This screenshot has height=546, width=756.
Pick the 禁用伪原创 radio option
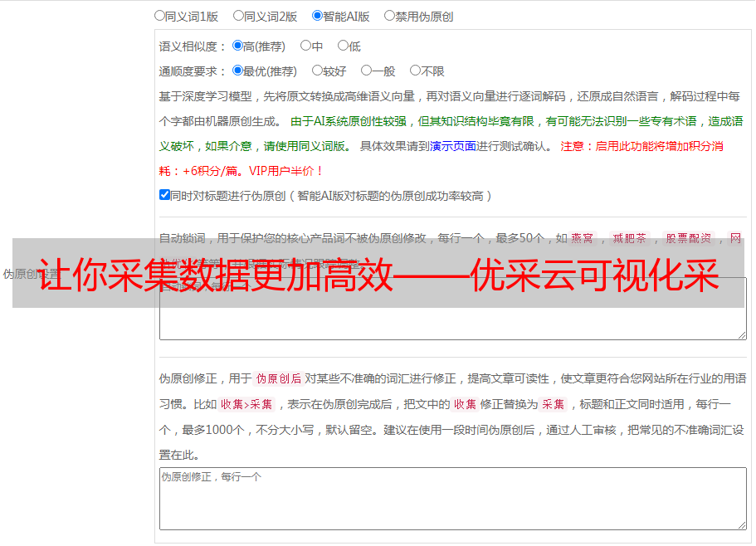click(389, 16)
